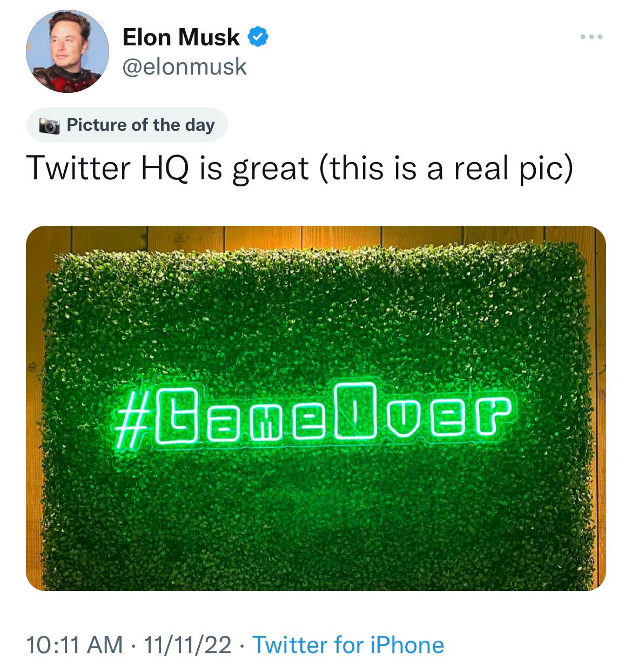Open the #GameOver neon sign photo
This screenshot has width=632, height=672.
(316, 408)
